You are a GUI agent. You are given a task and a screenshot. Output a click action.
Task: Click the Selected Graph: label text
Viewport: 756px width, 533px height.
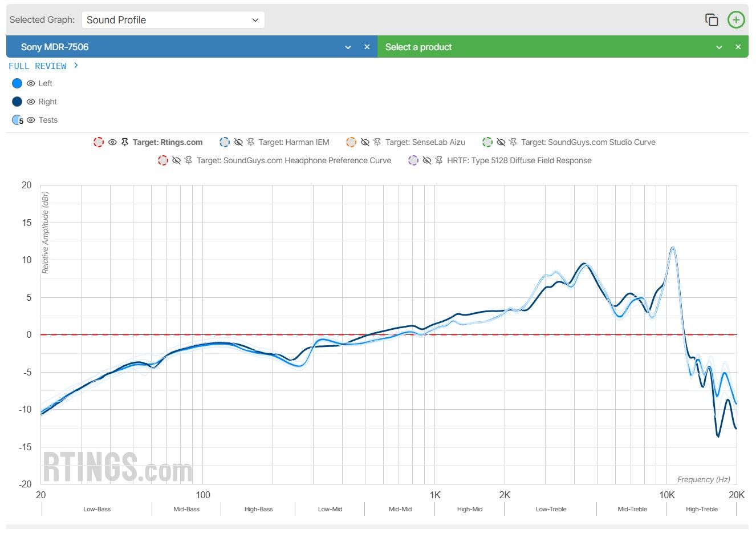42,20
